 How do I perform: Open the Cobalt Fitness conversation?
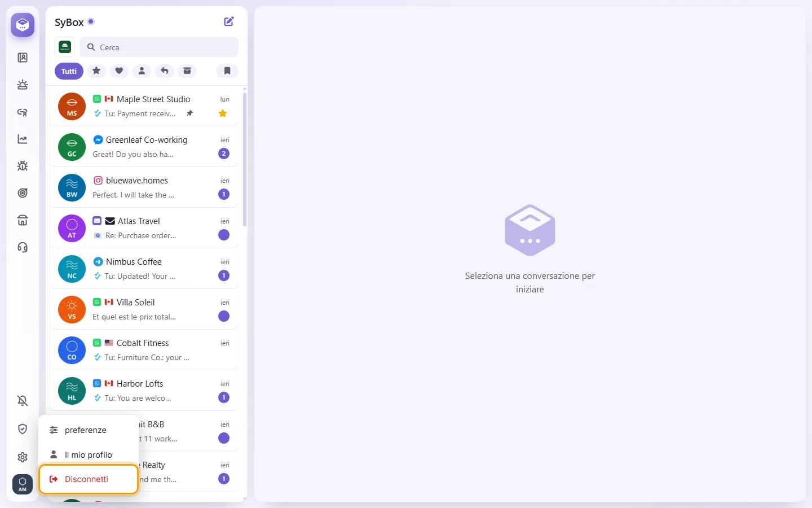click(x=144, y=350)
